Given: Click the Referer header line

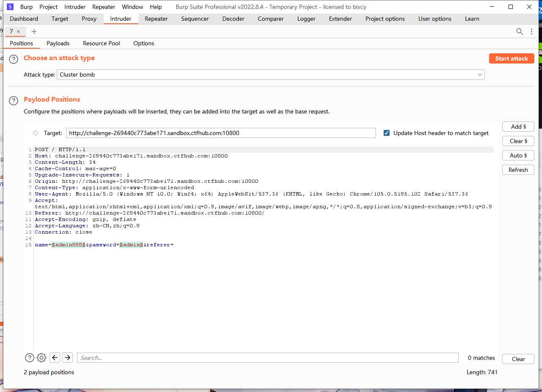Looking at the screenshot, I should pos(149,213).
